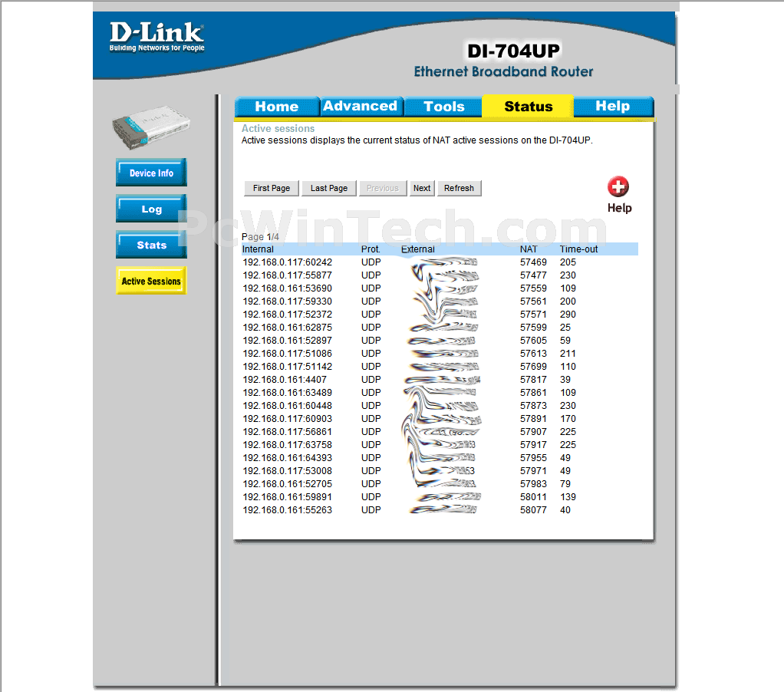Viewport: 784px width, 692px height.
Task: Click time-out value 290
Action: pos(568,314)
